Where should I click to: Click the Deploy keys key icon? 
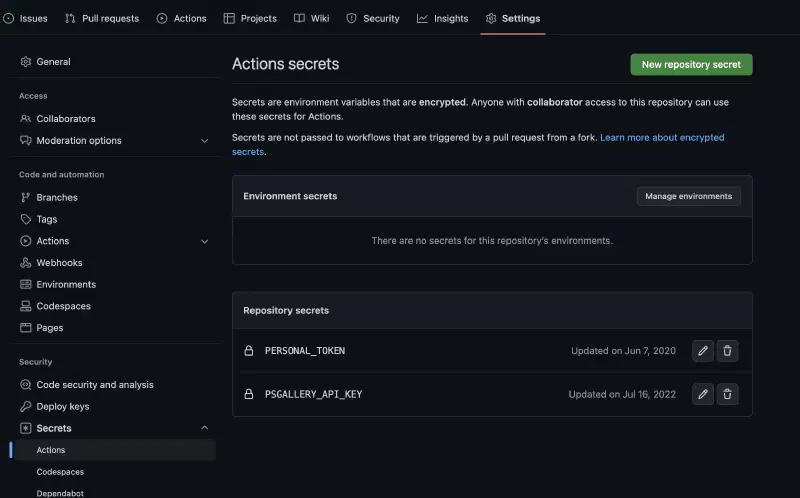[26, 407]
